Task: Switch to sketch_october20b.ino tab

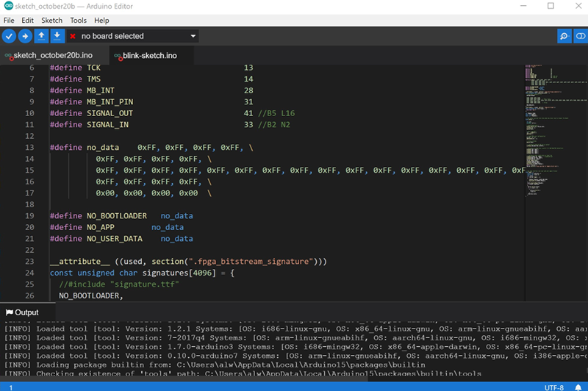Action: 53,55
